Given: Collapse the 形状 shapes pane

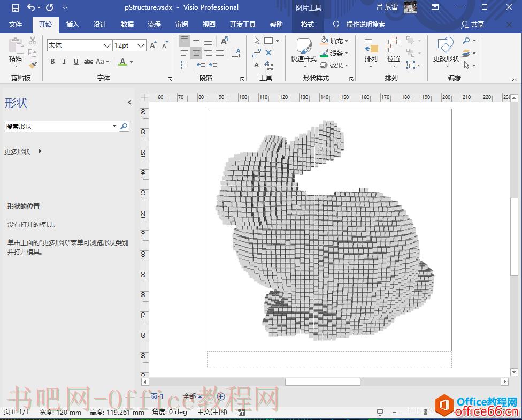Looking at the screenshot, I should click(x=129, y=103).
